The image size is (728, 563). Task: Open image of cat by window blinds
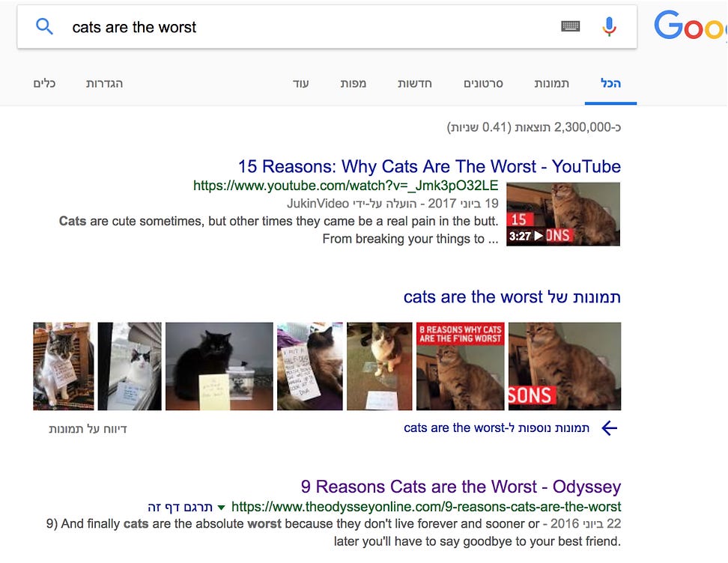click(x=130, y=366)
